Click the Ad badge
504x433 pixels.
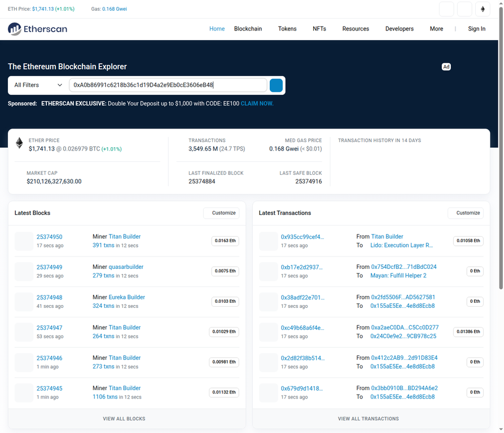(446, 67)
